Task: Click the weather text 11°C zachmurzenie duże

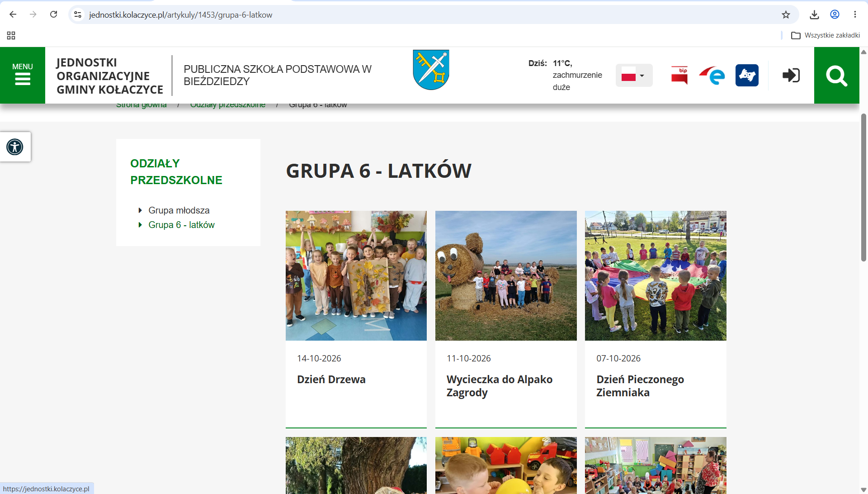Action: 577,75
